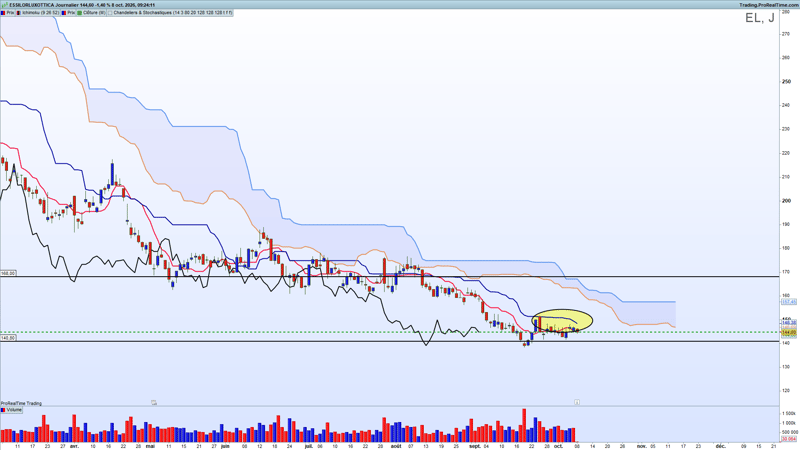Click the small panel icon above Volume separator left
The width and height of the screenshot is (800, 450).
[x=154, y=403]
